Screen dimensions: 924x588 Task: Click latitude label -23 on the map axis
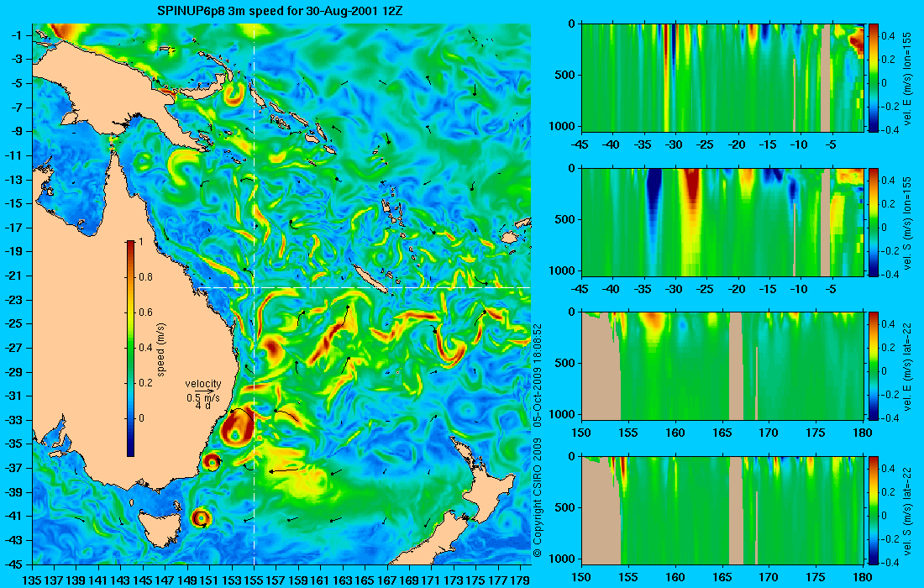[x=13, y=300]
